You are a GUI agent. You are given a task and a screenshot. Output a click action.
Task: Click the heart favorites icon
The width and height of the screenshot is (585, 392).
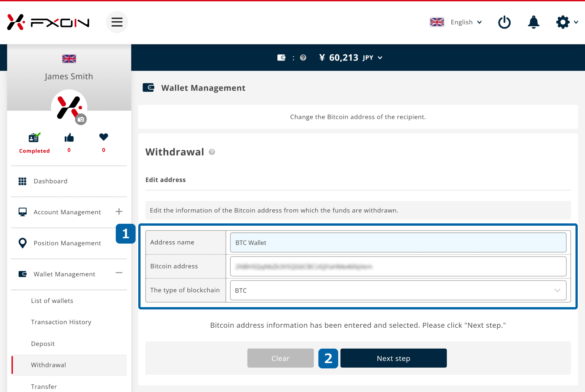tap(104, 137)
